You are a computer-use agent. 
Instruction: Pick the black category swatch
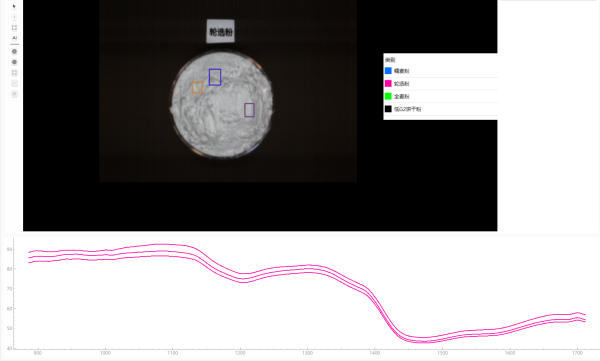[388, 109]
